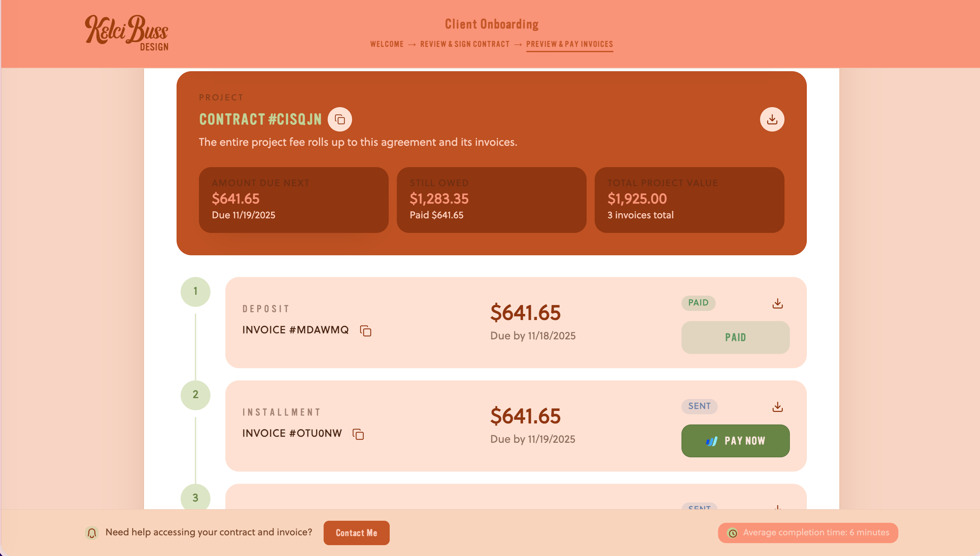The height and width of the screenshot is (556, 980).
Task: Click the PAID status badge
Action: [698, 303]
